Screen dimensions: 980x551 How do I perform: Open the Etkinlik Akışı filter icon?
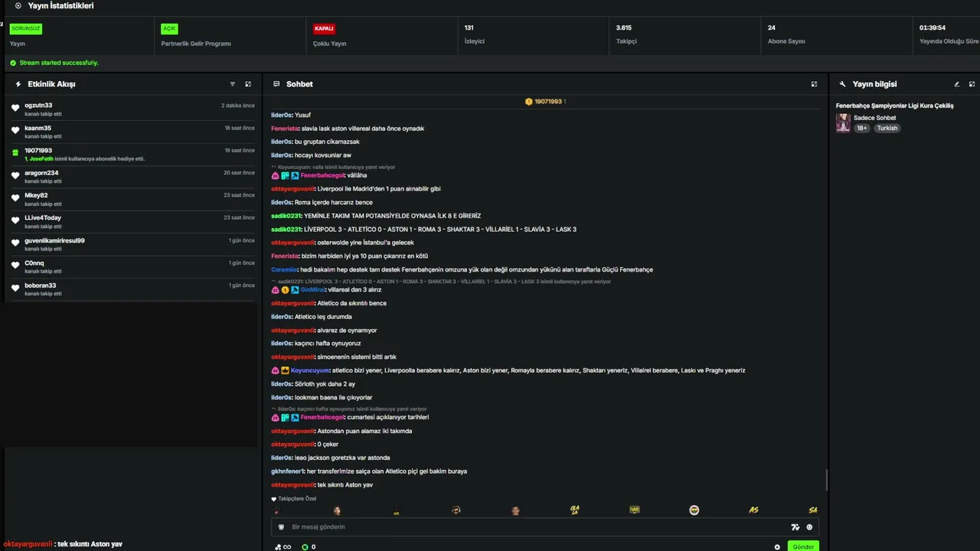pos(233,84)
